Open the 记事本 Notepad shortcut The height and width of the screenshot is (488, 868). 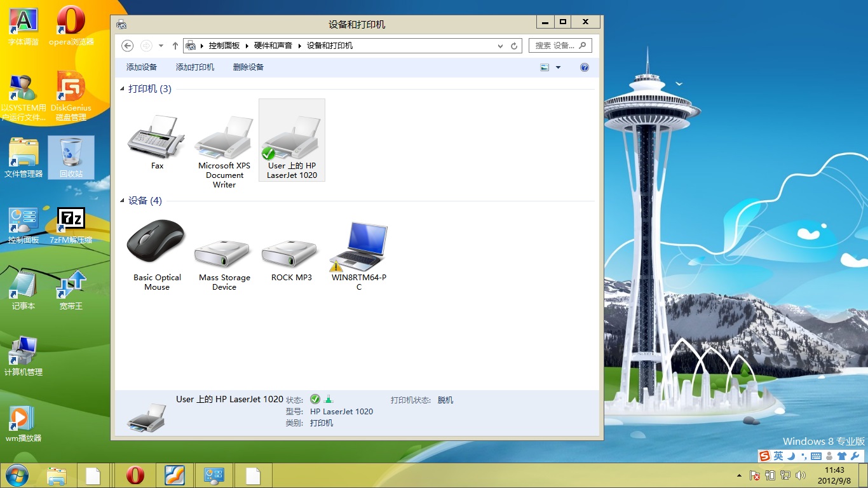point(24,291)
